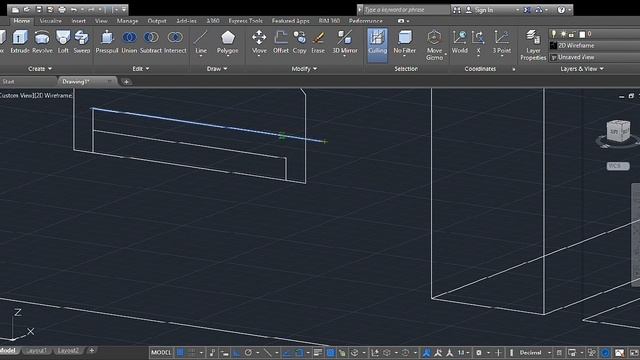Expand the Modify panel dropdown

point(304,69)
